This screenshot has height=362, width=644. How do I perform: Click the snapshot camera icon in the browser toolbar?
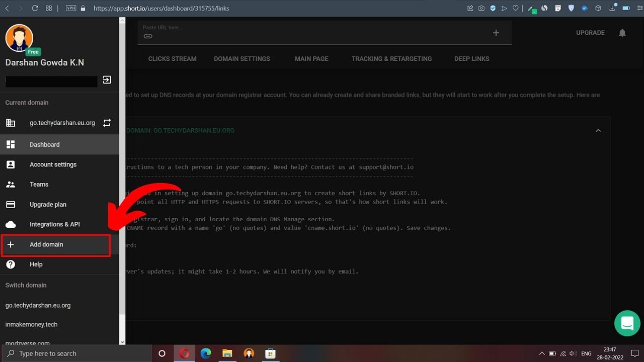(481, 8)
